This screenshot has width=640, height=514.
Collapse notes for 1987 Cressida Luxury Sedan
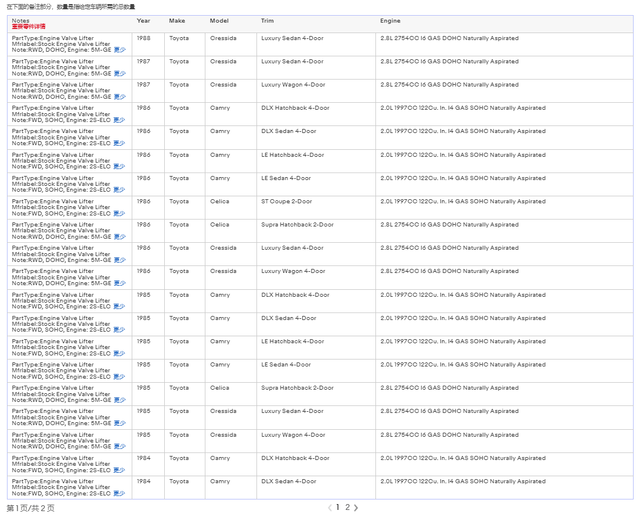point(120,73)
